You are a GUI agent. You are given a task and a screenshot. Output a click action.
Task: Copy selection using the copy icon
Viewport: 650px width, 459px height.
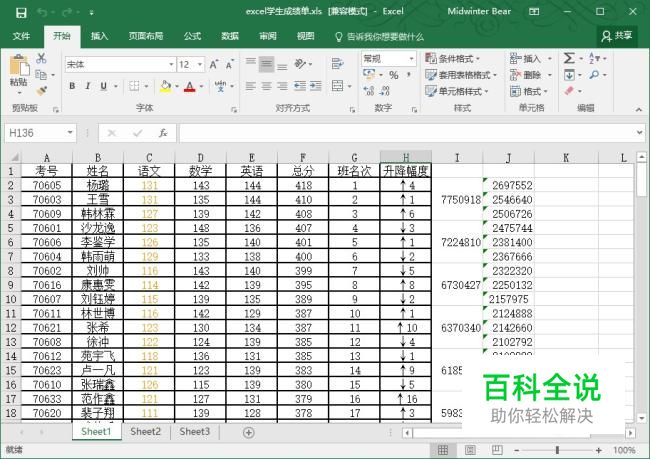pyautogui.click(x=41, y=75)
